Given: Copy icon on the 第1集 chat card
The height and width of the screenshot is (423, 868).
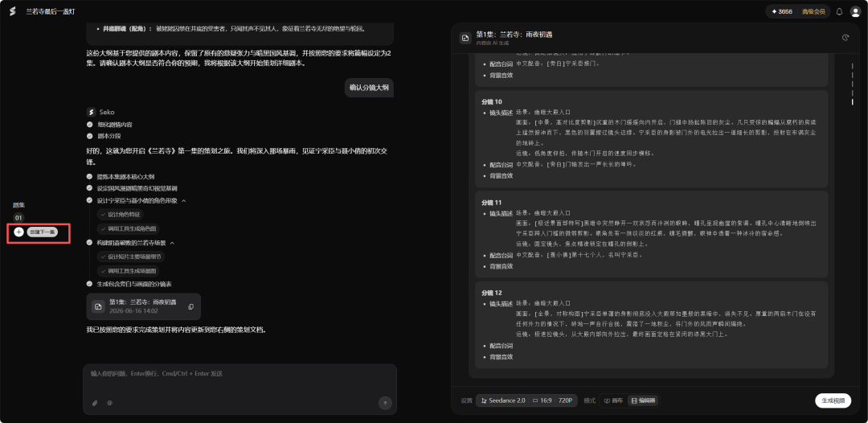Looking at the screenshot, I should [191, 306].
